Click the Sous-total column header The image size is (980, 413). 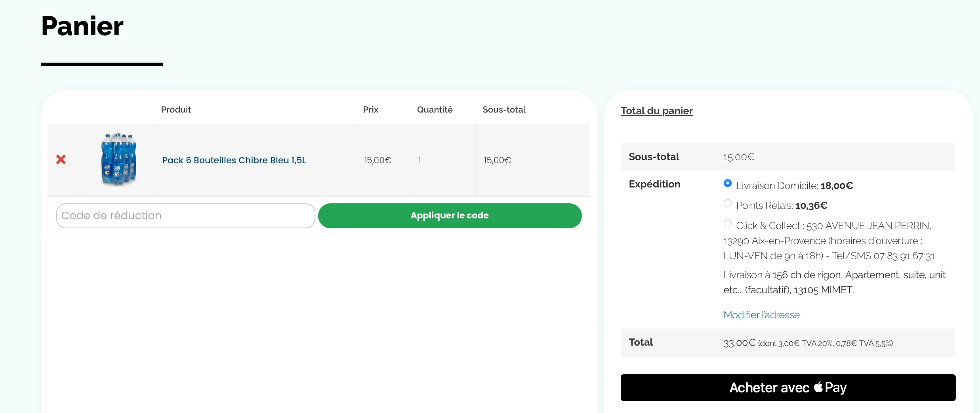pyautogui.click(x=504, y=109)
